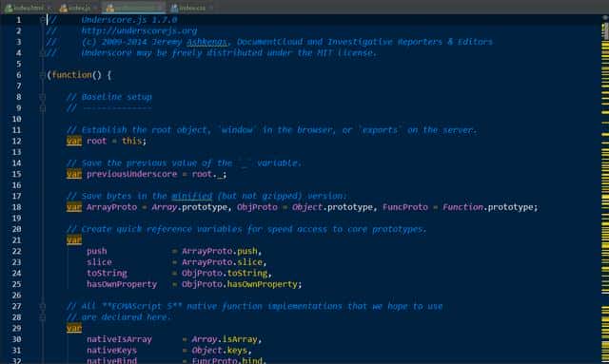
Task: Place cursor on the previousUnderscore variable name
Action: click(x=131, y=174)
